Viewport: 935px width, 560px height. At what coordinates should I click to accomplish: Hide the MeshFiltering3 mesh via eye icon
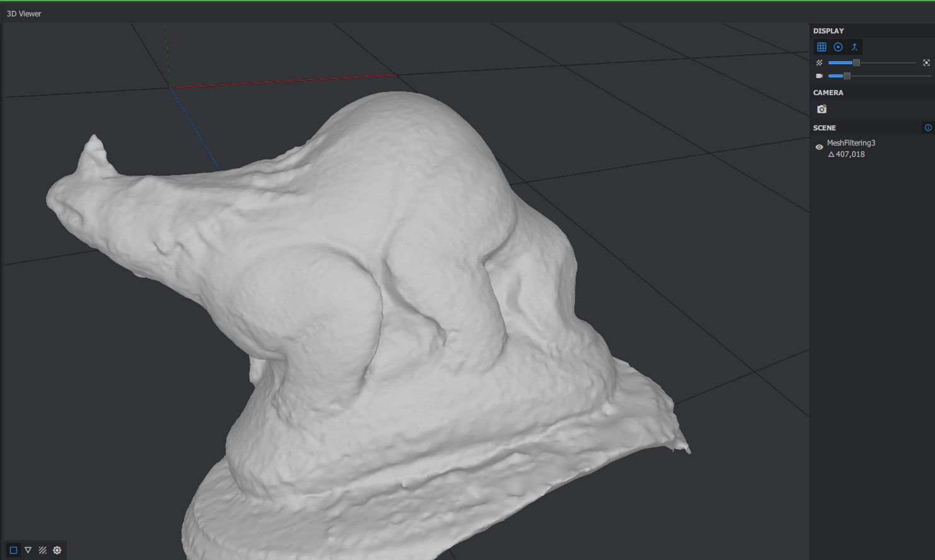pyautogui.click(x=819, y=147)
